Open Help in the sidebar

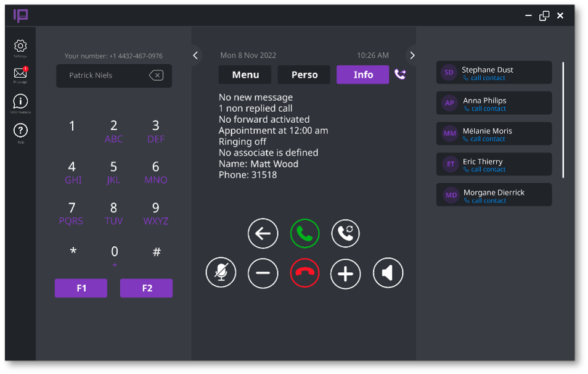tap(20, 131)
